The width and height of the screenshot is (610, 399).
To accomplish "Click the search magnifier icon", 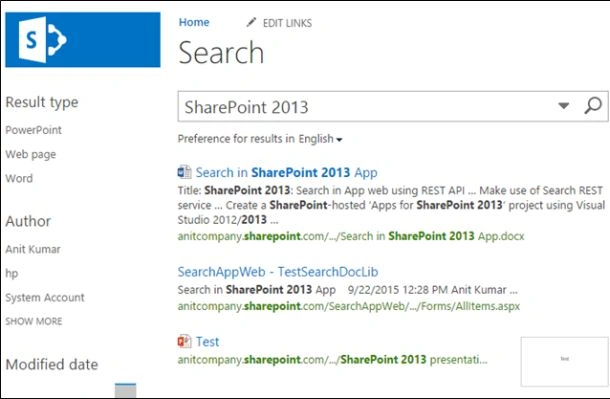I will (593, 105).
